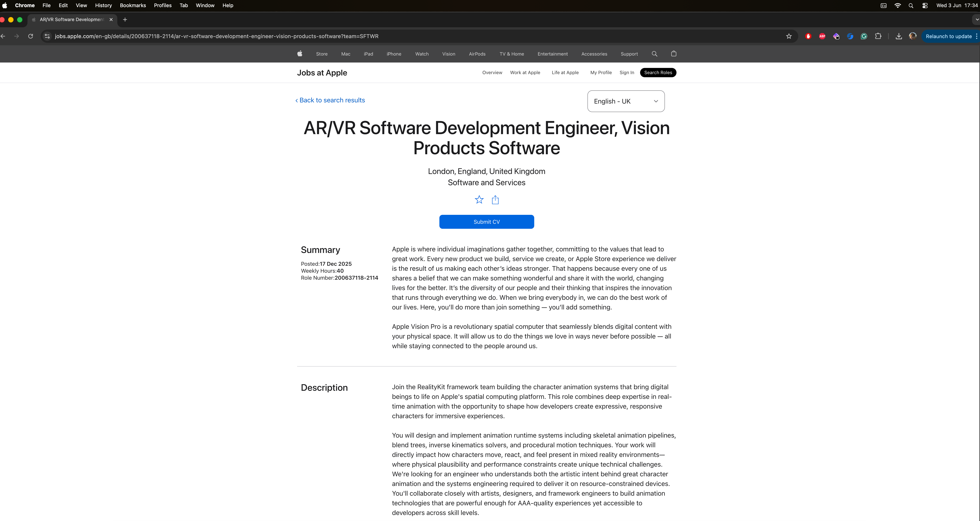Go to Mac in Apple navigation

tap(346, 54)
